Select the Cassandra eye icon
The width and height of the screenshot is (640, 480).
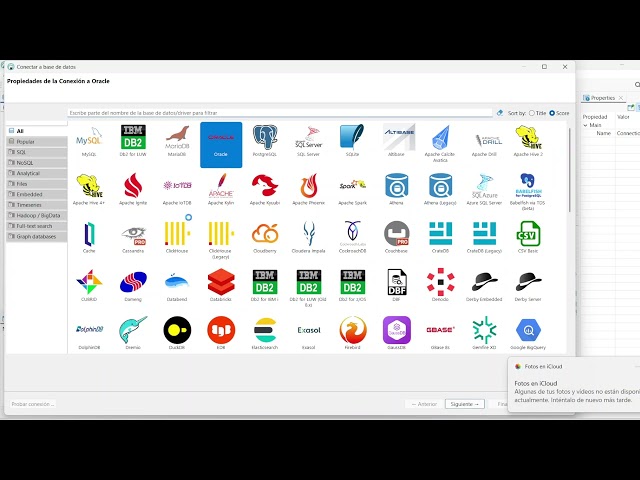point(133,238)
